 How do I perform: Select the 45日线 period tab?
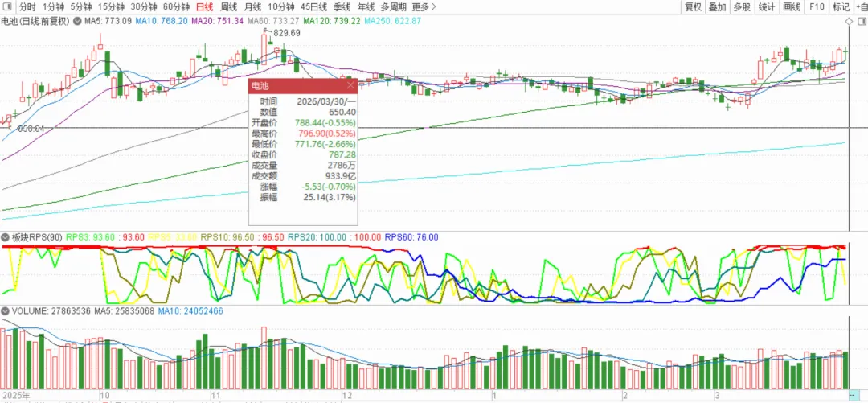pyautogui.click(x=313, y=7)
